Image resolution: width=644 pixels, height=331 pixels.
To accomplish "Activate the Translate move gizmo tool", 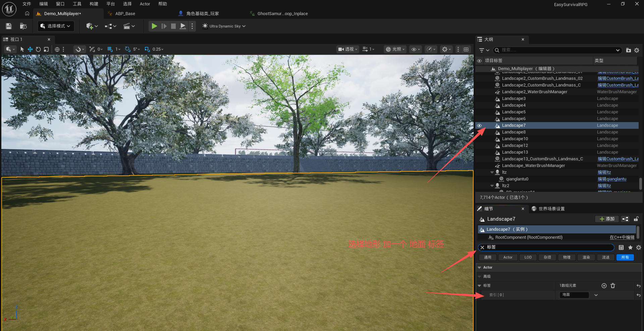I will point(30,49).
